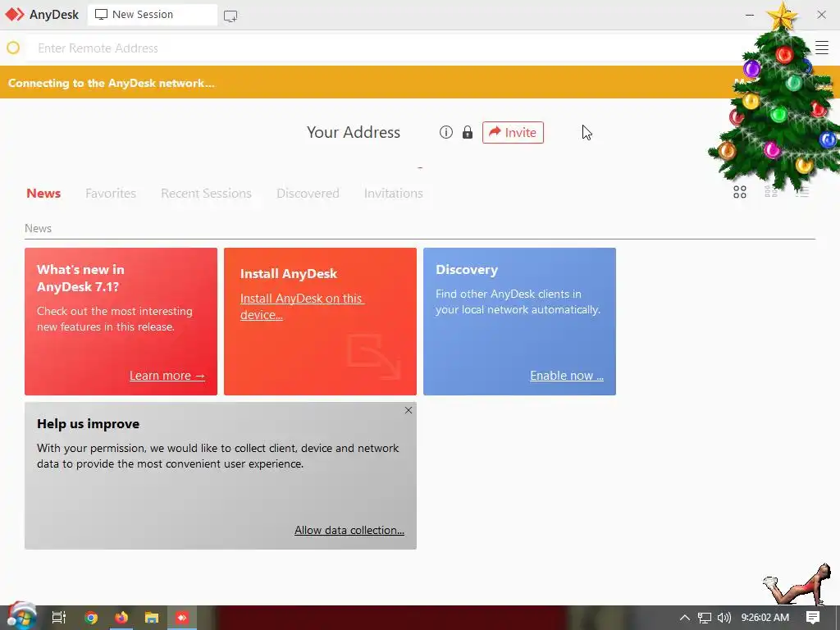Viewport: 840px width, 630px height.
Task: Click the Invite button
Action: 513,132
